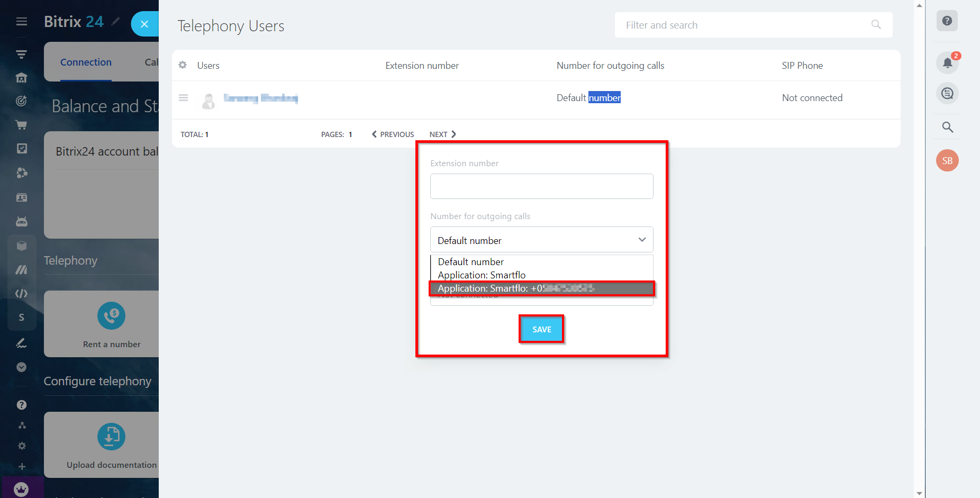Viewport: 980px width, 498px height.
Task: Open the S letter icon in sidebar
Action: coord(22,318)
